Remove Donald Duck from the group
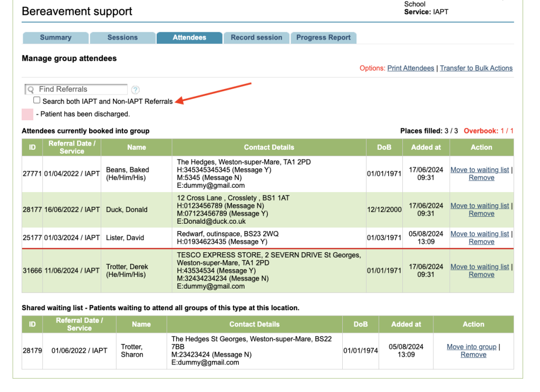The width and height of the screenshot is (540, 392). coord(481,214)
